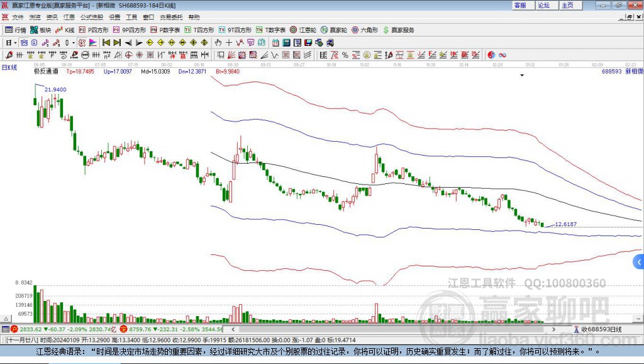644x364 pixels.
Task: Click the 日K线 chart label
Action: point(9,67)
